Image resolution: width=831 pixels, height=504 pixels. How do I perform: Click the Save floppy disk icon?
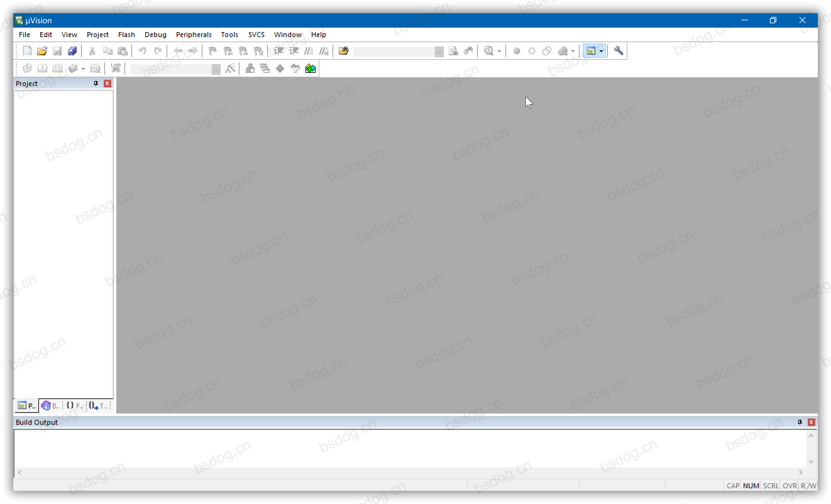[57, 51]
